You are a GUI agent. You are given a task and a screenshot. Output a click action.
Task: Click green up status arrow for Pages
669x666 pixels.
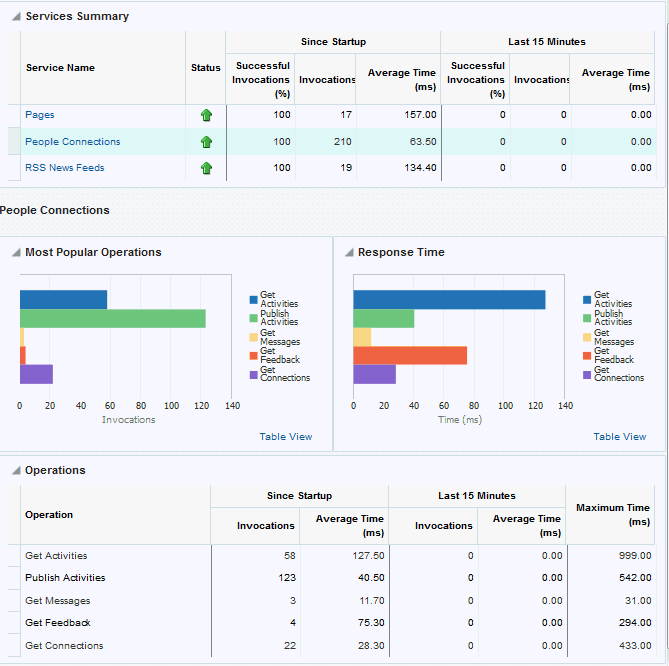[x=207, y=115]
